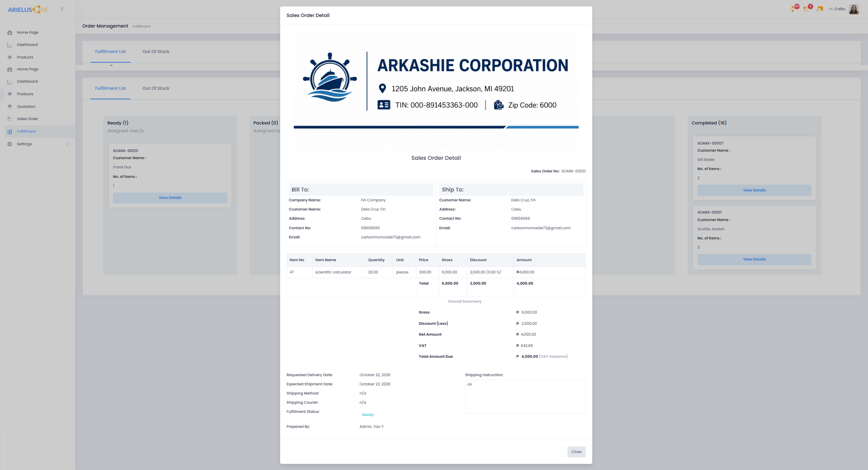View Details of order SOARK-00031 card

170,198
